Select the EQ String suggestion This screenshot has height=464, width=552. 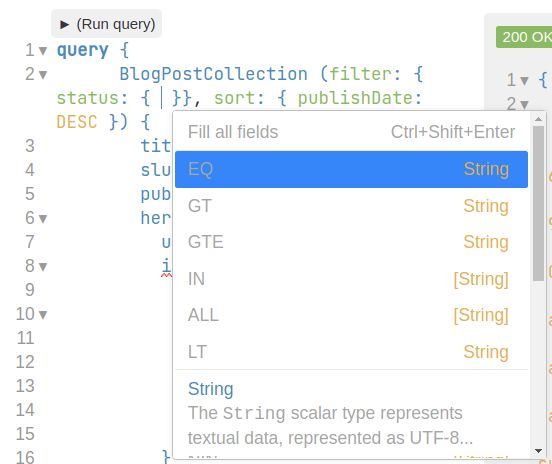[x=351, y=169]
